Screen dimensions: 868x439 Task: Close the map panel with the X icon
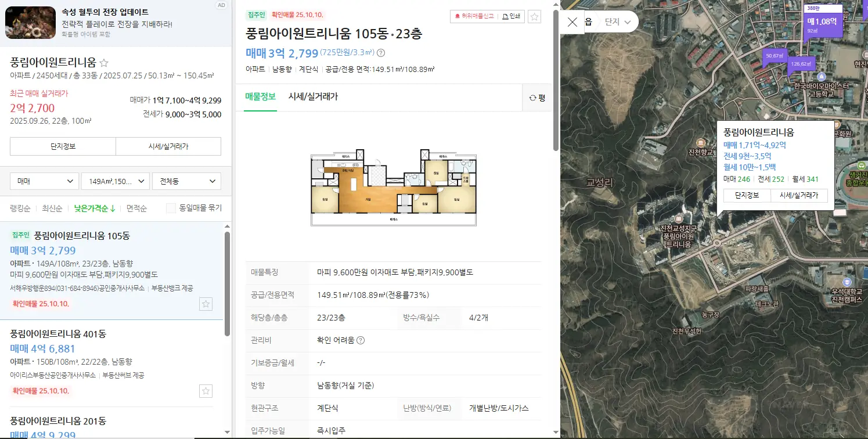(x=572, y=22)
